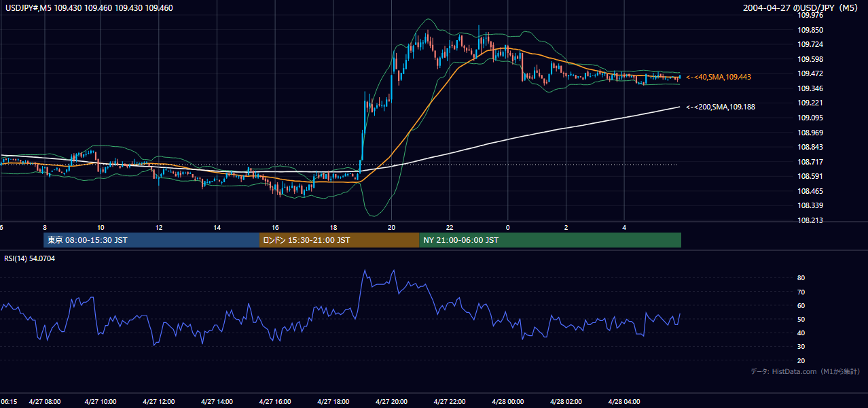Click the 4/27 12:00 date label
The height and width of the screenshot is (408, 868).
point(160,401)
